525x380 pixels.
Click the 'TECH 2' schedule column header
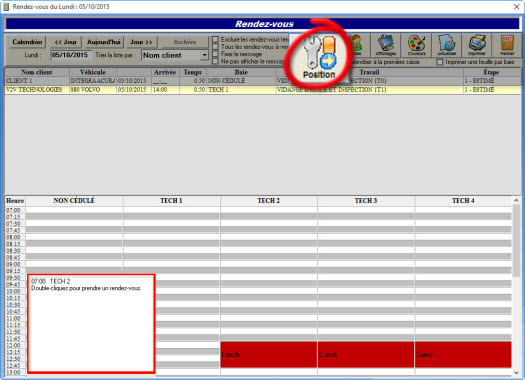pyautogui.click(x=269, y=201)
